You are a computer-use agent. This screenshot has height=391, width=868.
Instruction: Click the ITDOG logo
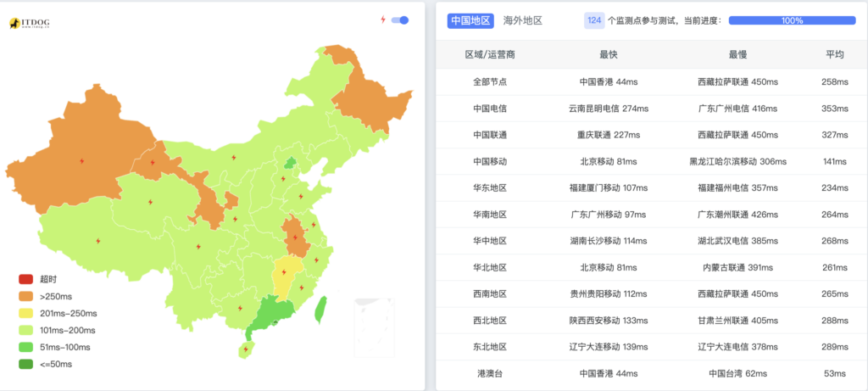click(x=28, y=23)
